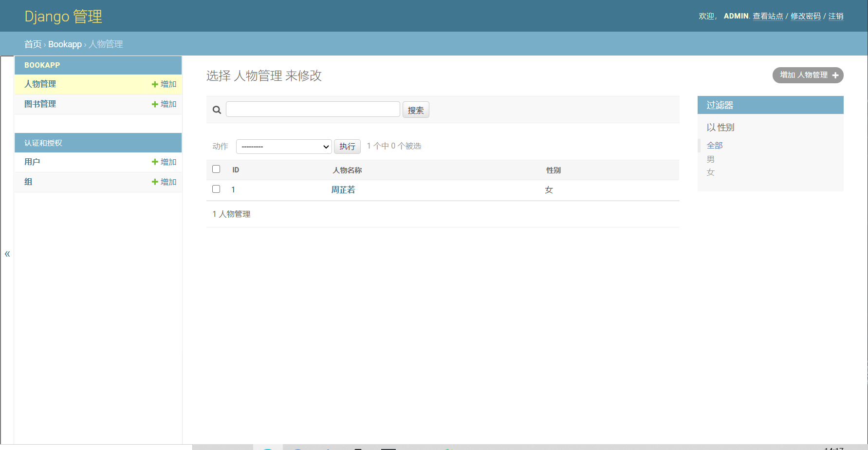This screenshot has height=450, width=868.
Task: Open the 周芷若 record link
Action: click(x=343, y=190)
